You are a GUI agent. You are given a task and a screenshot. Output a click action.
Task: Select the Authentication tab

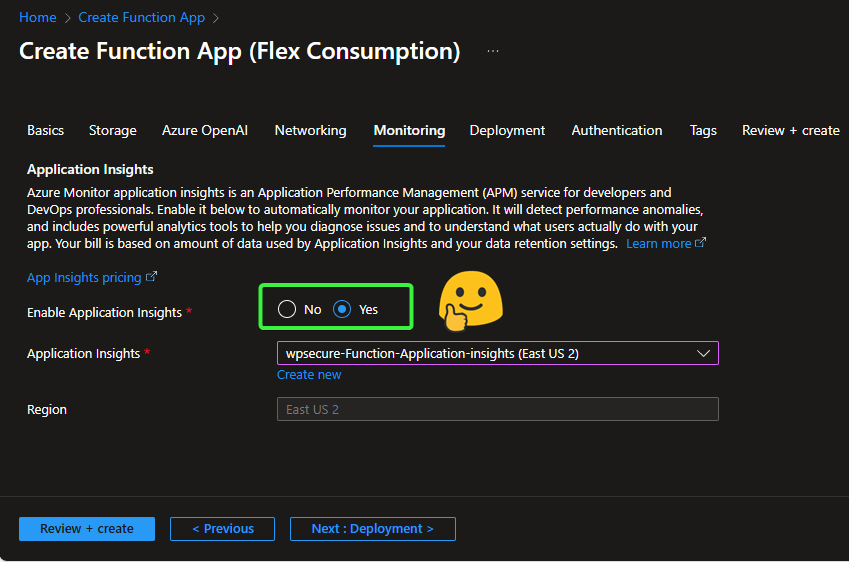(x=616, y=130)
